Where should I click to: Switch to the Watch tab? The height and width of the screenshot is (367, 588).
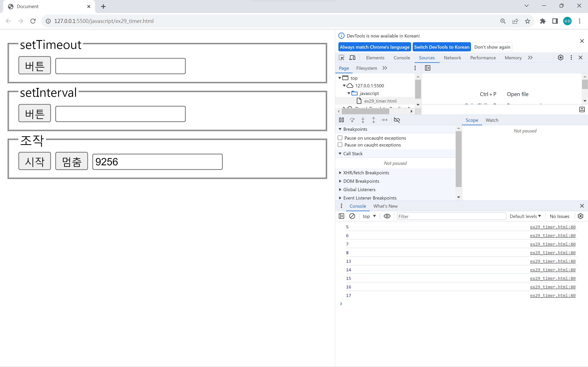tap(492, 120)
